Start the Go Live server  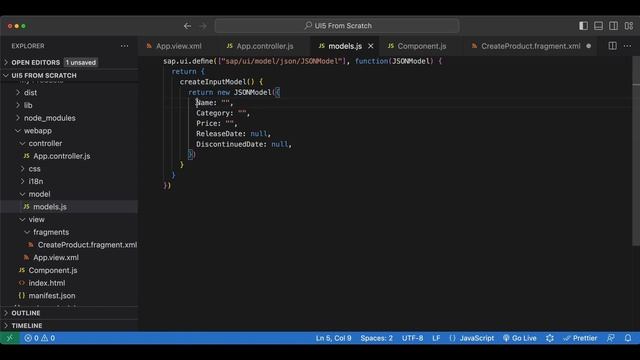(520, 338)
